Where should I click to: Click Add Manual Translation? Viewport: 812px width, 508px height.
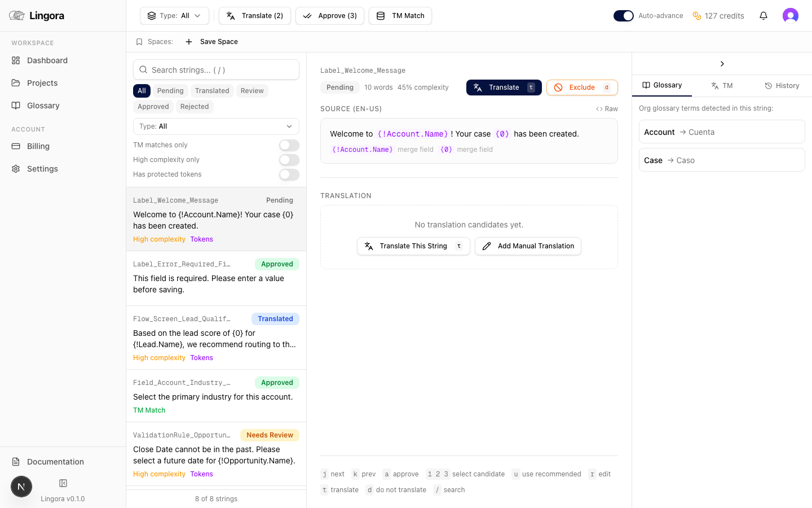(x=528, y=246)
